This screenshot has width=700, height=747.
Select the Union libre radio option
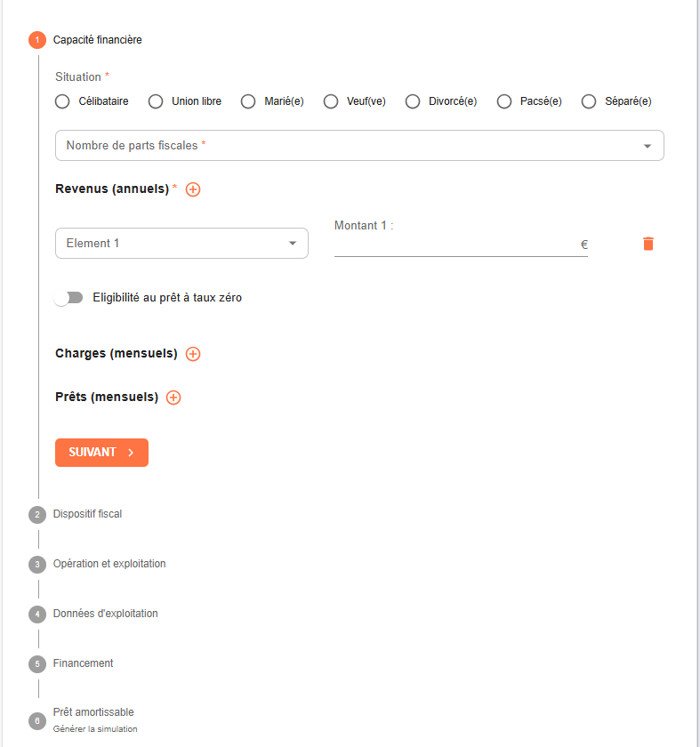point(156,101)
